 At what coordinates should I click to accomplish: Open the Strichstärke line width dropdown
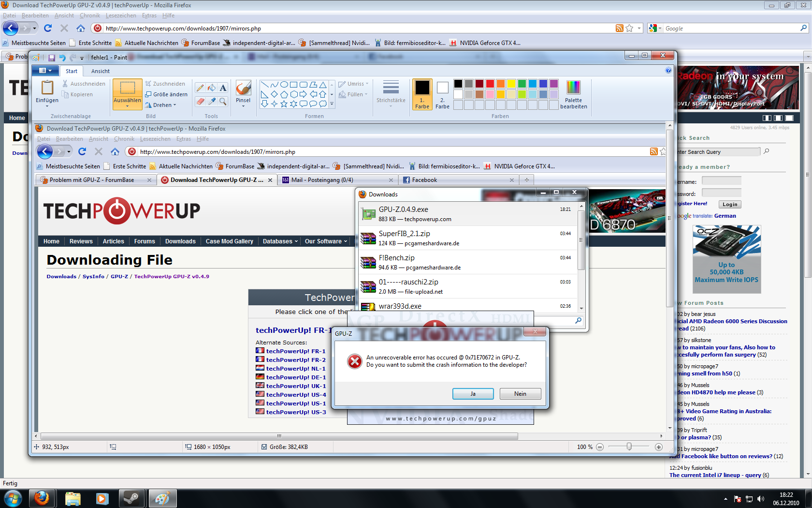point(391,95)
